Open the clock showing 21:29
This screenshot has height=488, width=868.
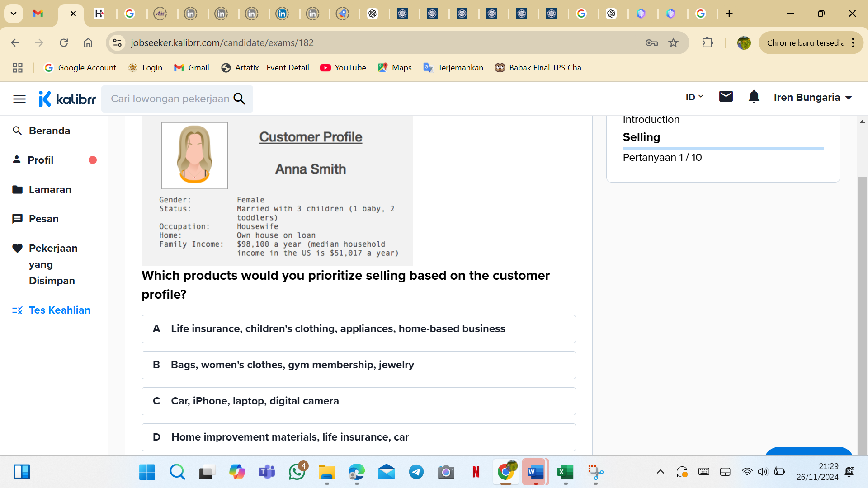click(x=817, y=471)
